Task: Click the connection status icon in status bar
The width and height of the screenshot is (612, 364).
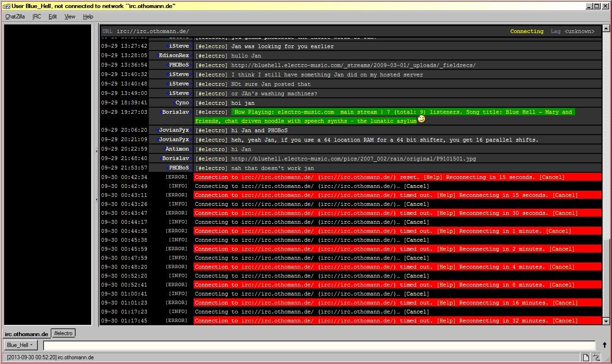Action: 596,357
